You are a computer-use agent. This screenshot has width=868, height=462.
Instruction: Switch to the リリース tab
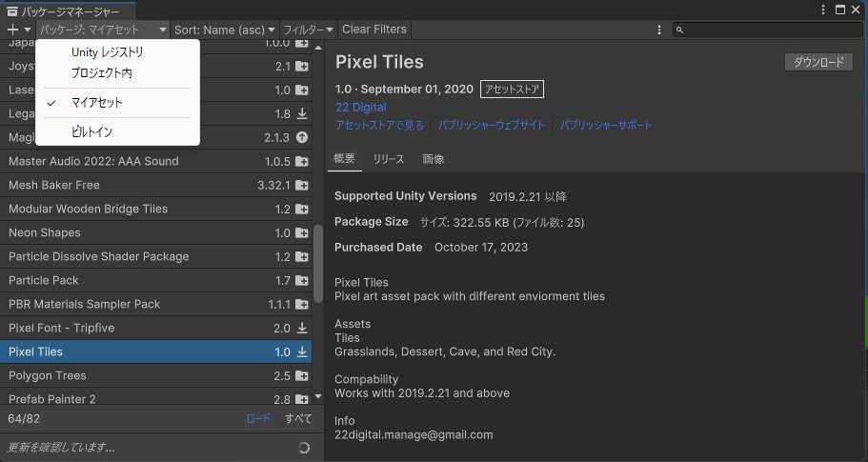click(x=389, y=159)
